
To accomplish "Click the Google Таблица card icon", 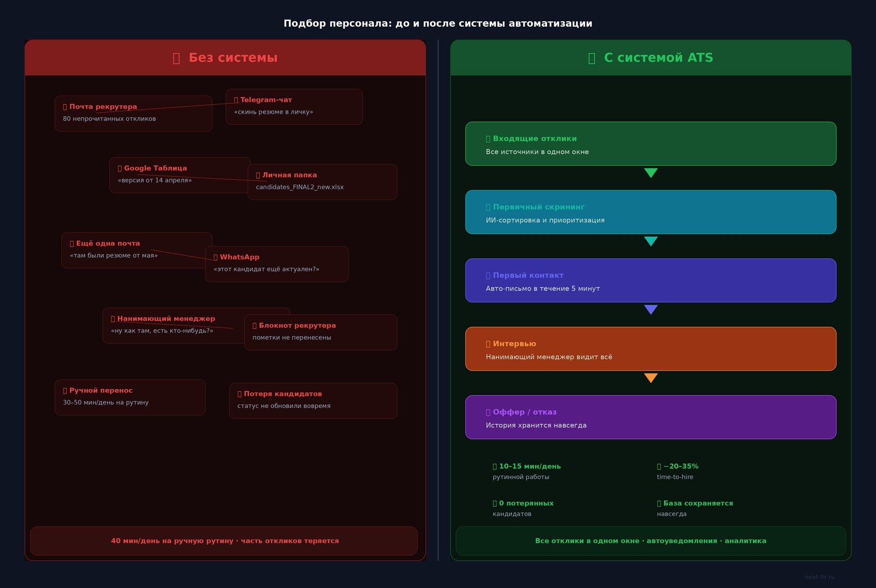I will [x=120, y=168].
